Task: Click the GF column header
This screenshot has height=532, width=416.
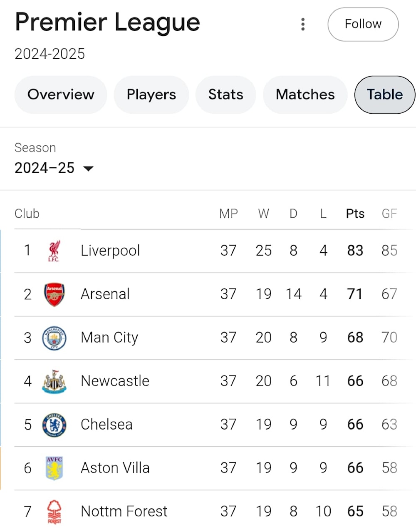Action: coord(389,214)
